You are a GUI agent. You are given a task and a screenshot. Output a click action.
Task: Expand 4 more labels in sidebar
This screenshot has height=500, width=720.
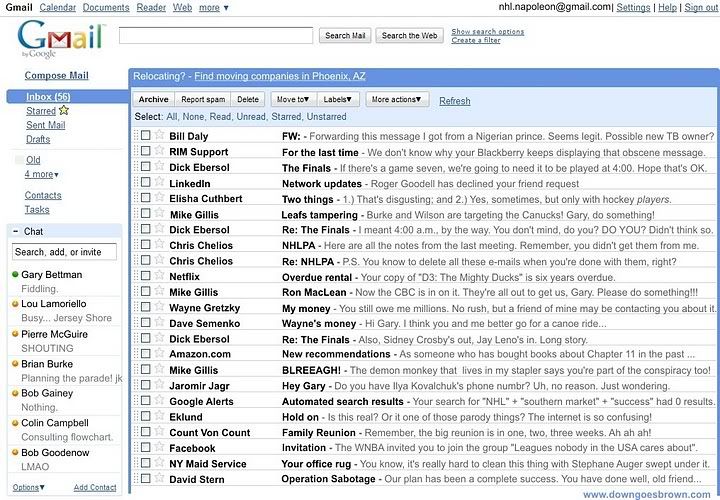point(41,174)
